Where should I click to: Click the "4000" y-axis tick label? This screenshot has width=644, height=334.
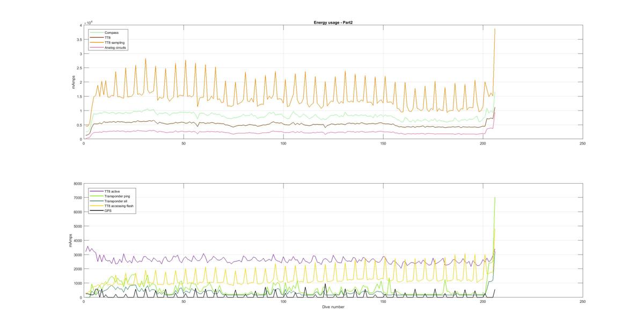[78, 241]
